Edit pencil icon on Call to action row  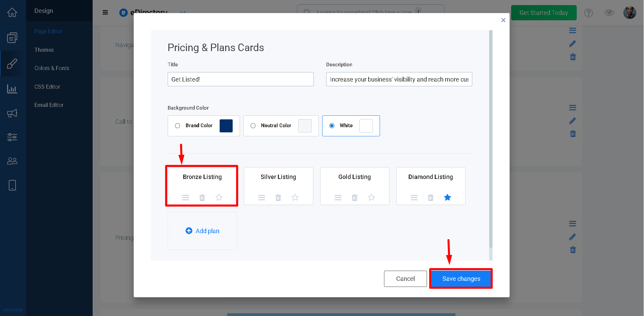coord(573,121)
